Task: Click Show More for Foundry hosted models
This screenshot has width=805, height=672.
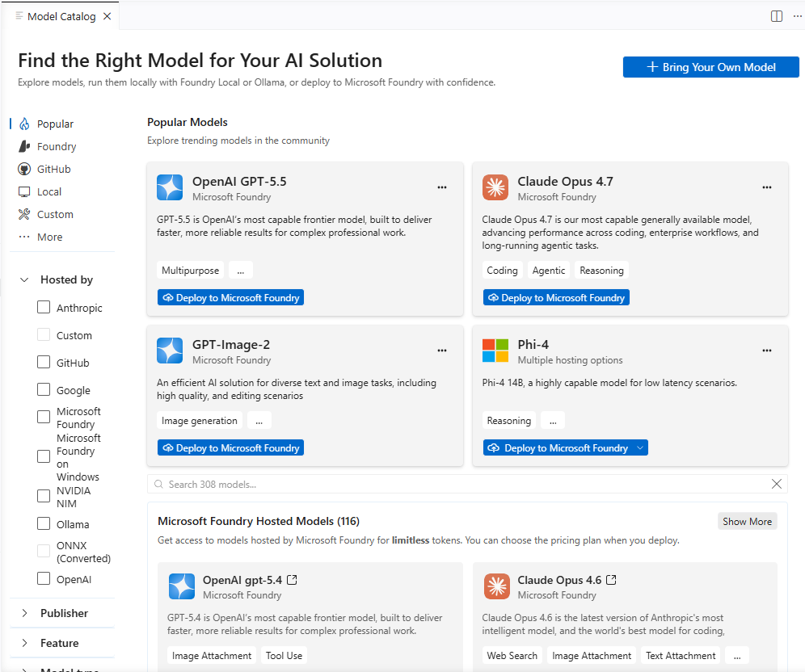Action: (747, 521)
